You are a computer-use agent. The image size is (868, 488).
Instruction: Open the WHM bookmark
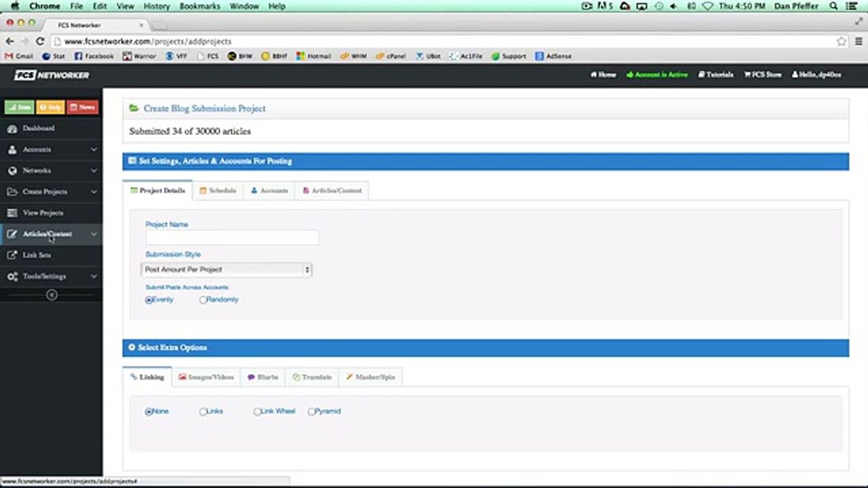[x=353, y=56]
